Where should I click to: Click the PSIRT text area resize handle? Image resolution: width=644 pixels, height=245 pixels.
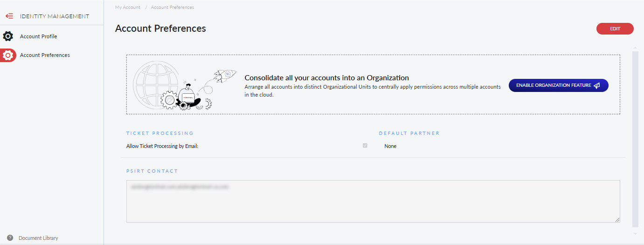(x=617, y=220)
